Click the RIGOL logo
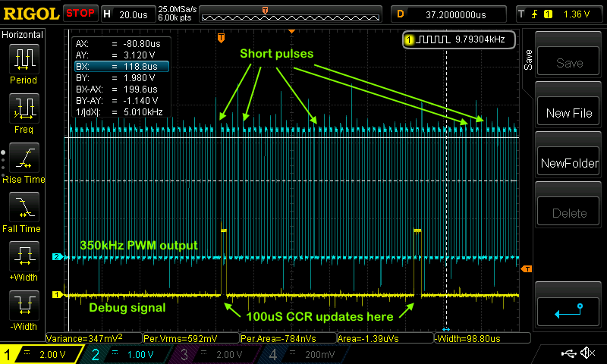607x364 pixels. tap(31, 14)
